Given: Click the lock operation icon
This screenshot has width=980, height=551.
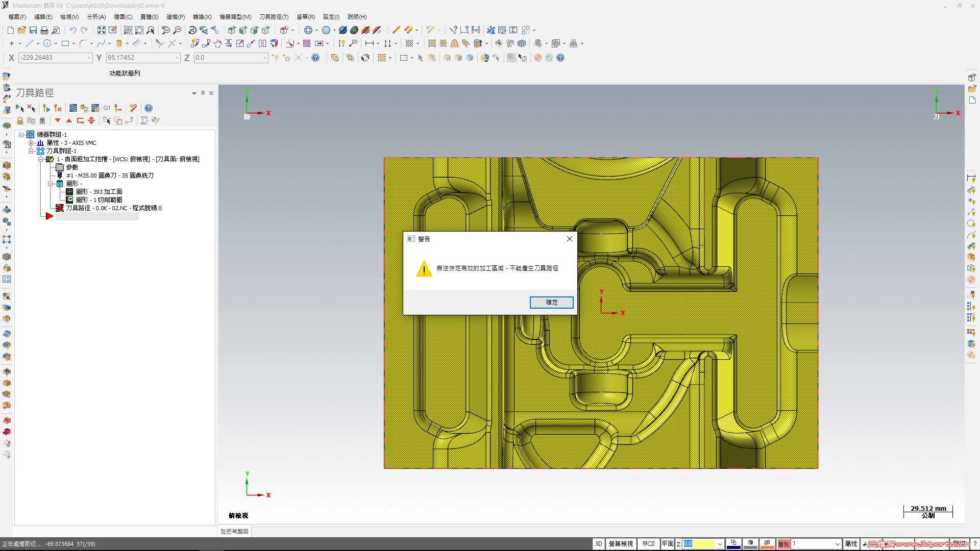Looking at the screenshot, I should 20,121.
